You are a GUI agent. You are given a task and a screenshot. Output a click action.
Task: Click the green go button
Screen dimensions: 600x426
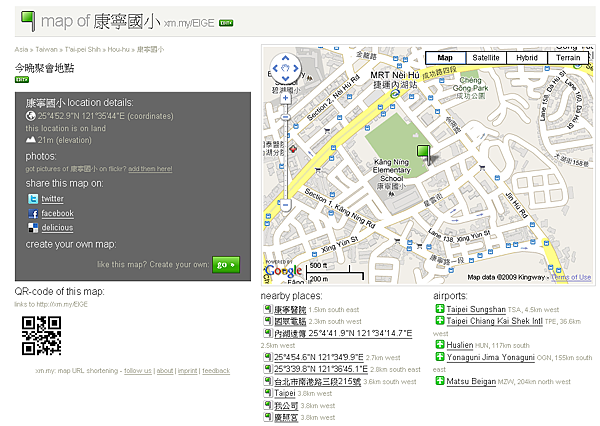coord(226,264)
